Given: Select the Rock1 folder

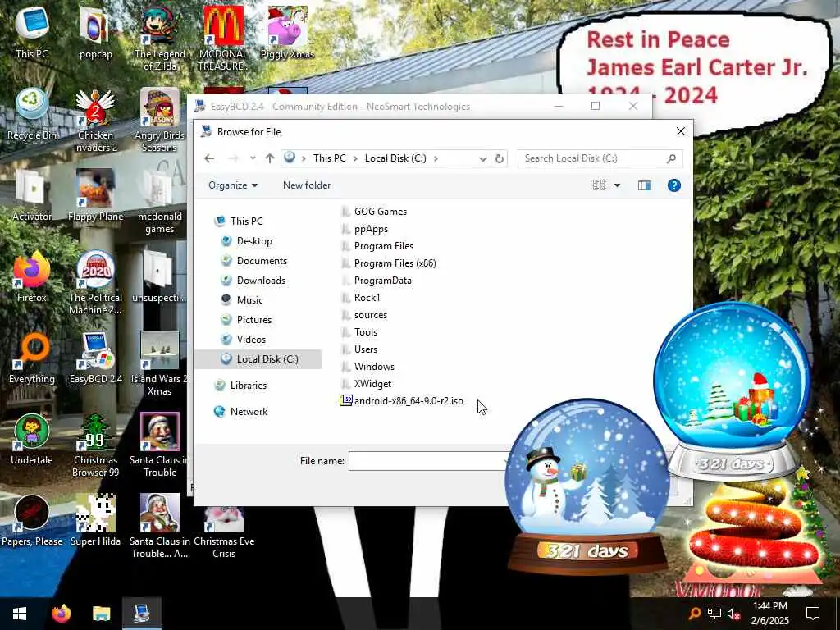Looking at the screenshot, I should [x=361, y=297].
